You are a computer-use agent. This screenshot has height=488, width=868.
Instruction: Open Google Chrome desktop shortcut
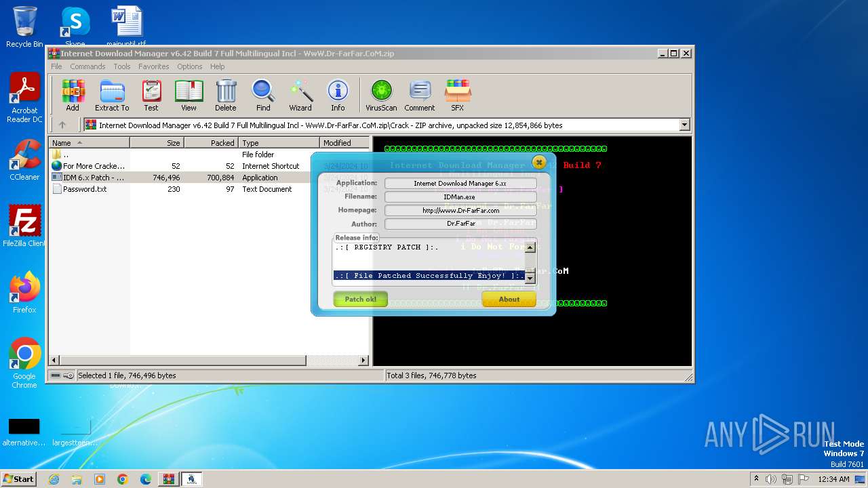(24, 363)
